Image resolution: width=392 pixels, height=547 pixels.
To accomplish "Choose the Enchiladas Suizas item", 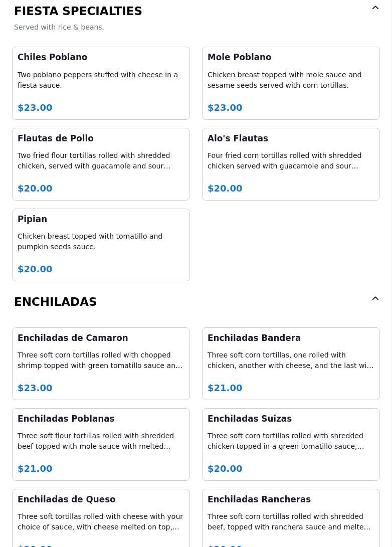I will click(x=291, y=444).
